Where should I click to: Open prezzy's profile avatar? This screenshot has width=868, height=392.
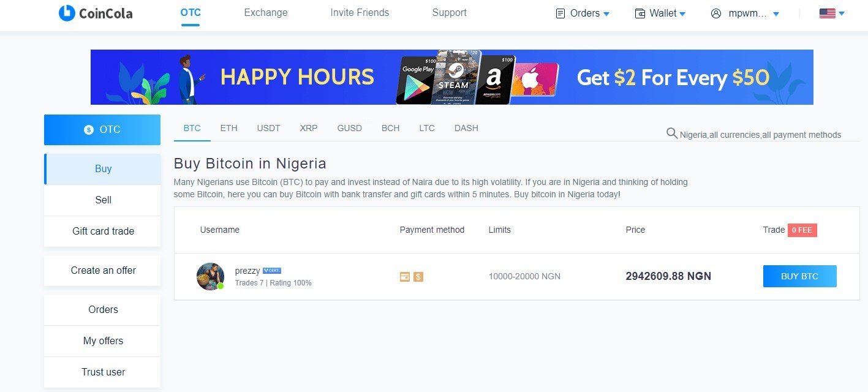pos(210,276)
